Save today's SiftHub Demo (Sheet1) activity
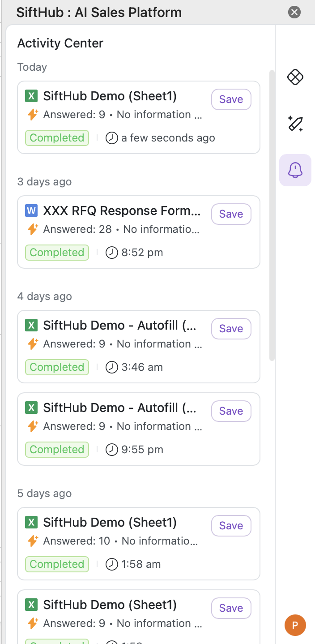 click(x=231, y=99)
